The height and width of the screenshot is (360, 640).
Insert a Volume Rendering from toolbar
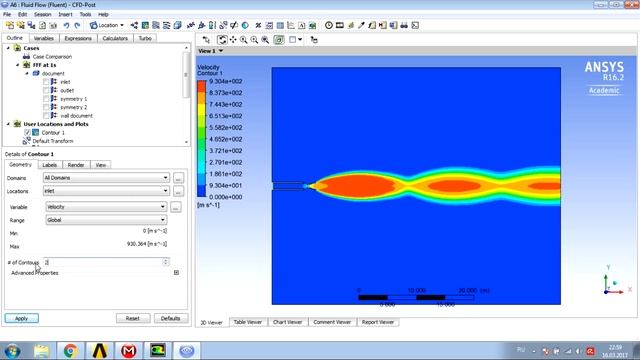click(x=177, y=25)
